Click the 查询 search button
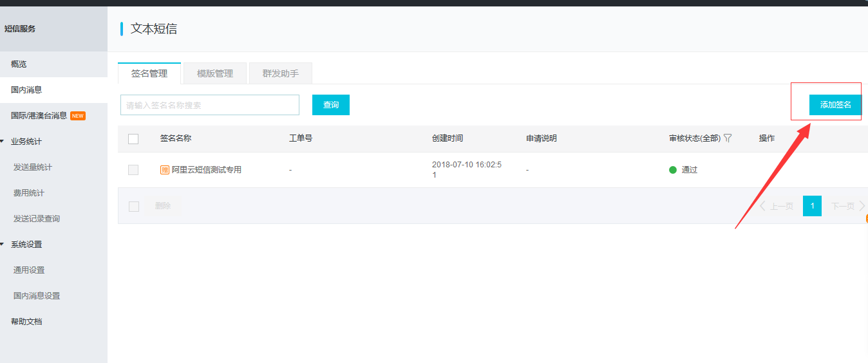Image resolution: width=868 pixels, height=363 pixels. [x=330, y=105]
